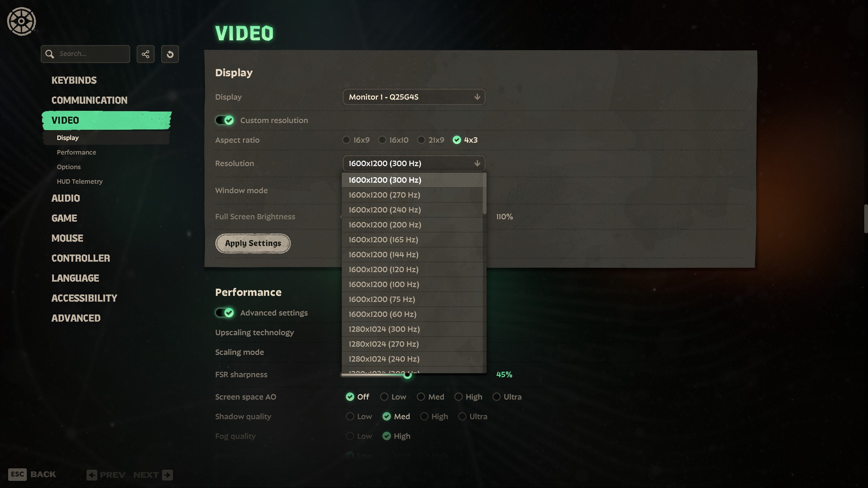Choose 1600x1200 (165 Hz) option
This screenshot has width=868, height=488.
click(412, 240)
